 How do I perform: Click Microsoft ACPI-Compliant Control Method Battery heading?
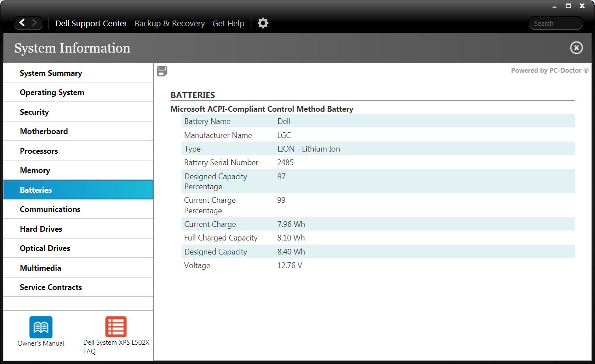pos(262,109)
